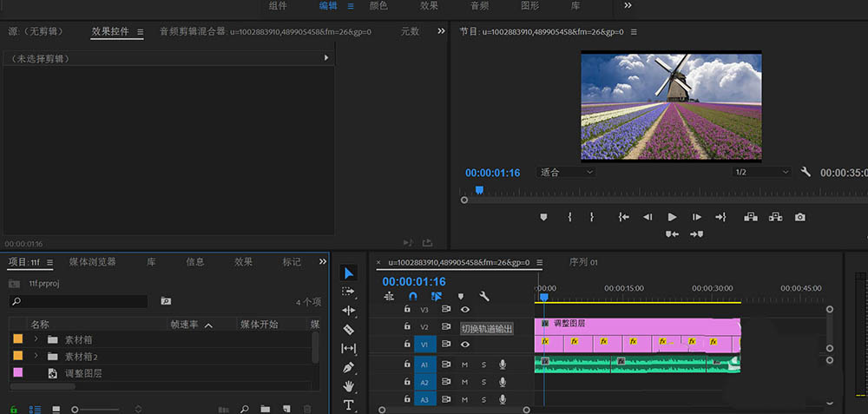Play the program monitor video
Image resolution: width=868 pixels, height=414 pixels.
672,217
